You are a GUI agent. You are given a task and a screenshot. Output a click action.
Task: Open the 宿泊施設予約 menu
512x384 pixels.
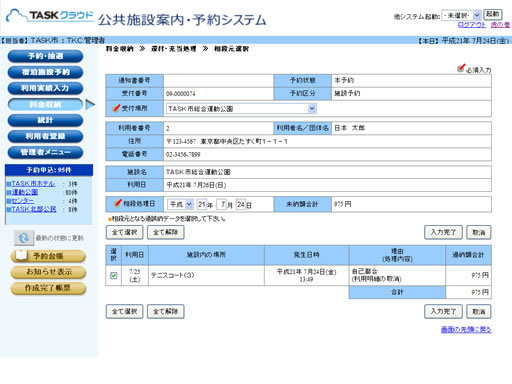point(45,72)
